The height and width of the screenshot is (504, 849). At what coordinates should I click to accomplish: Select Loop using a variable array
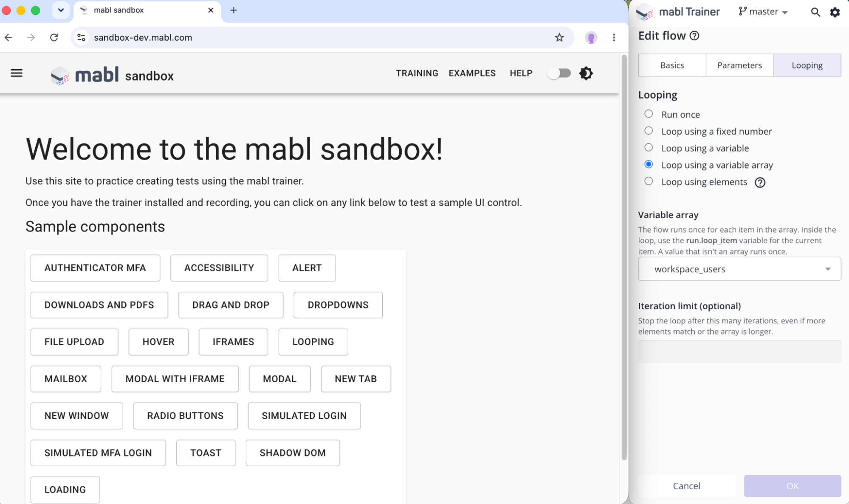pyautogui.click(x=649, y=164)
